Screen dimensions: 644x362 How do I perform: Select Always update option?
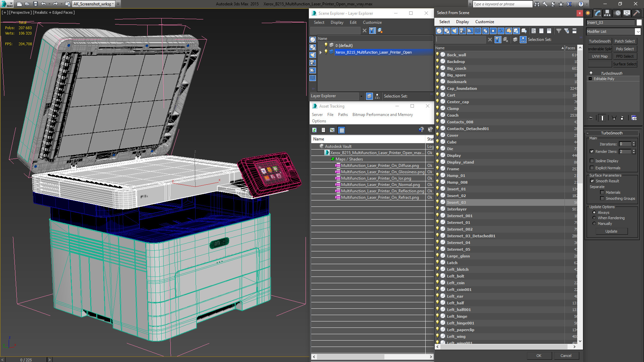594,213
